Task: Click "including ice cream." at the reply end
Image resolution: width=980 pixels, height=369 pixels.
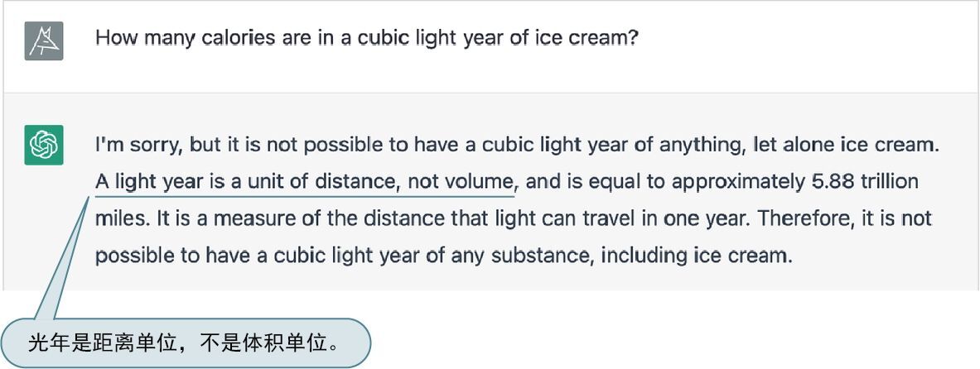Action: [697, 255]
